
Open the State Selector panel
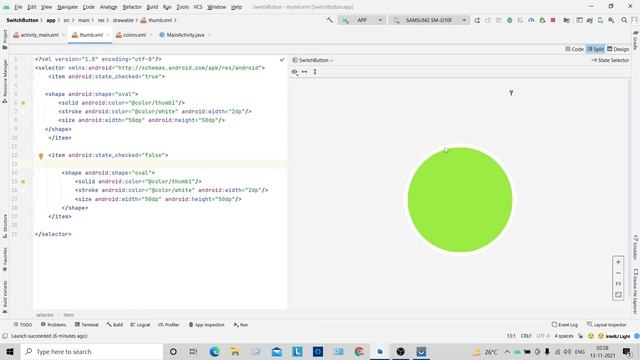tap(610, 60)
